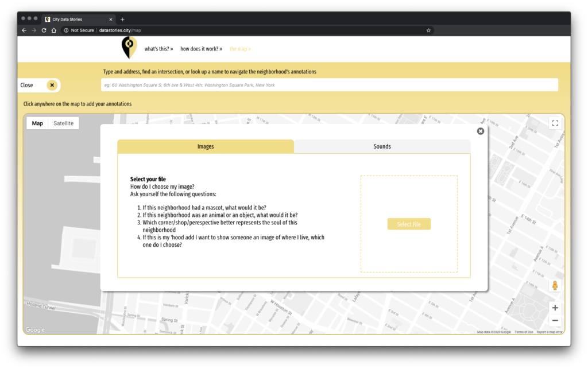
Task: Toggle fullscreen map view
Action: tap(555, 123)
